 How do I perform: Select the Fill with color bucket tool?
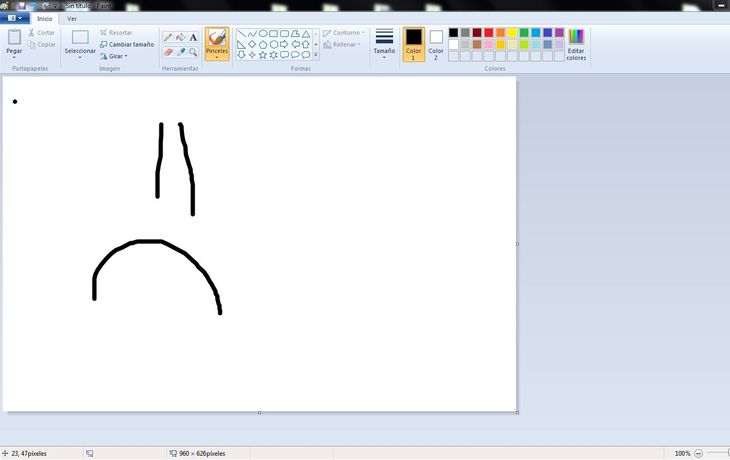(181, 37)
